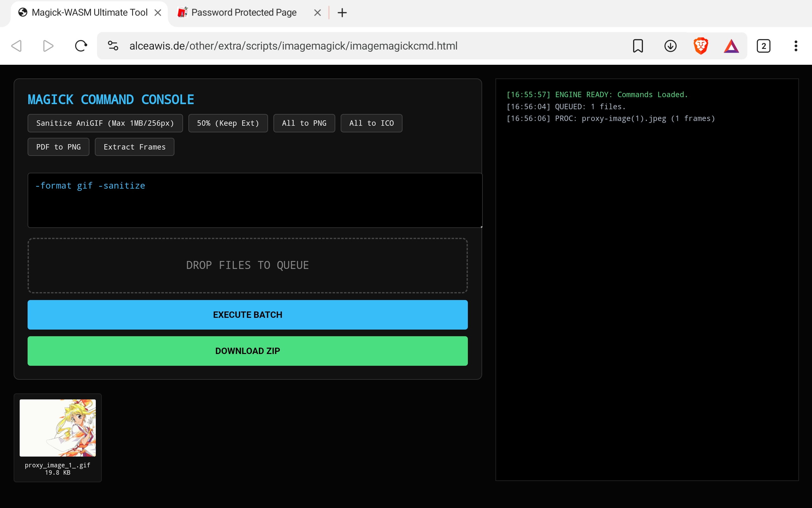Go back with the browser back arrow
The width and height of the screenshot is (812, 508).
[16, 46]
